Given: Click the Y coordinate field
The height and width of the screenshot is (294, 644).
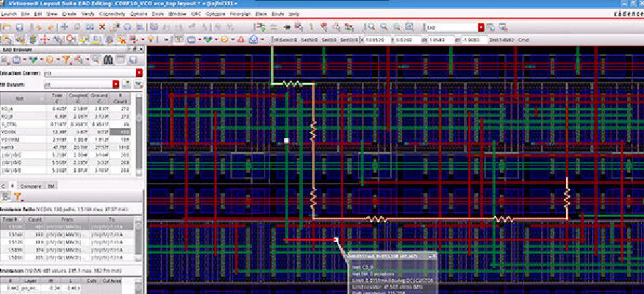Looking at the screenshot, I should pyautogui.click(x=409, y=40).
